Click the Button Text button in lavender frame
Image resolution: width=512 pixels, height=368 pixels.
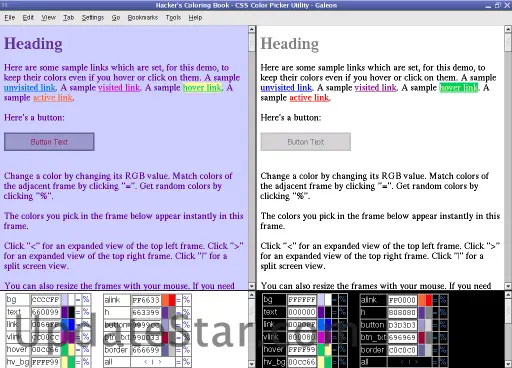click(x=49, y=142)
